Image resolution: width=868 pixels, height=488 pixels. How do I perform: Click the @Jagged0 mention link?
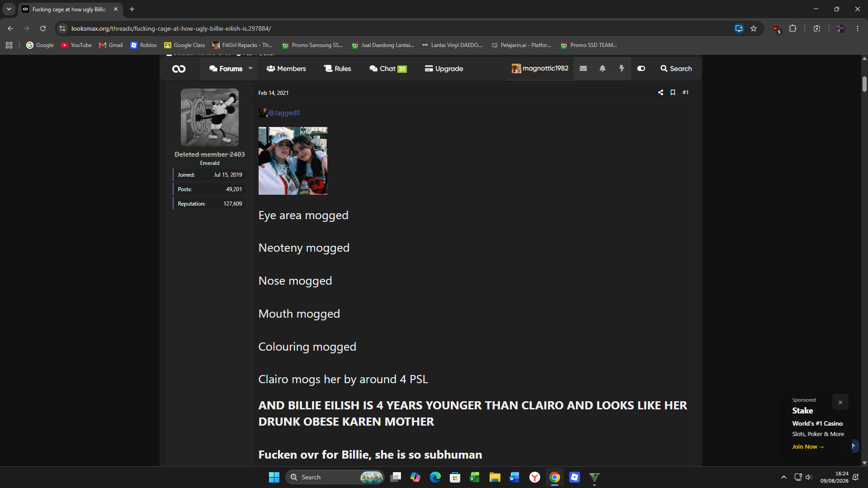[284, 113]
